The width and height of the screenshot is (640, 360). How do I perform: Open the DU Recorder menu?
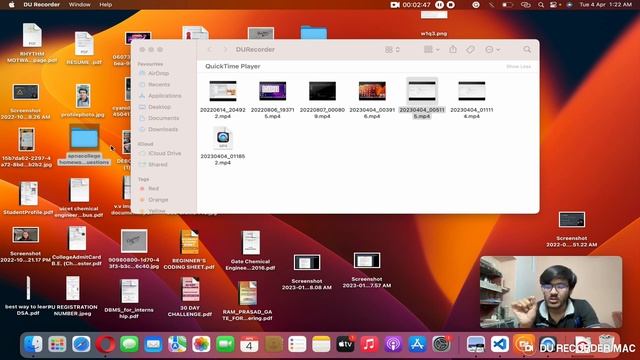pos(42,4)
